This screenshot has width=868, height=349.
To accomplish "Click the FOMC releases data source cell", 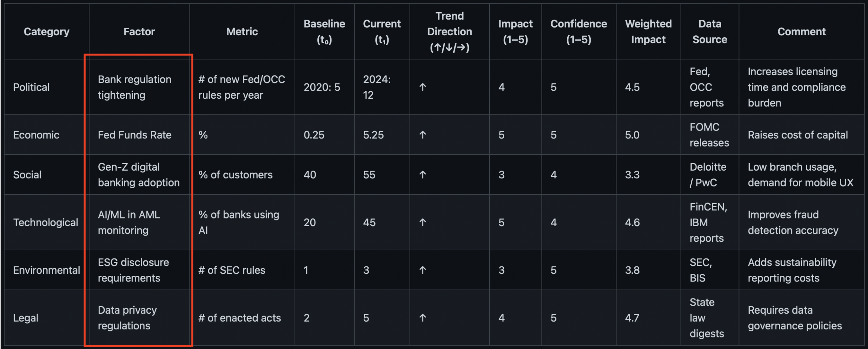I will pyautogui.click(x=709, y=135).
